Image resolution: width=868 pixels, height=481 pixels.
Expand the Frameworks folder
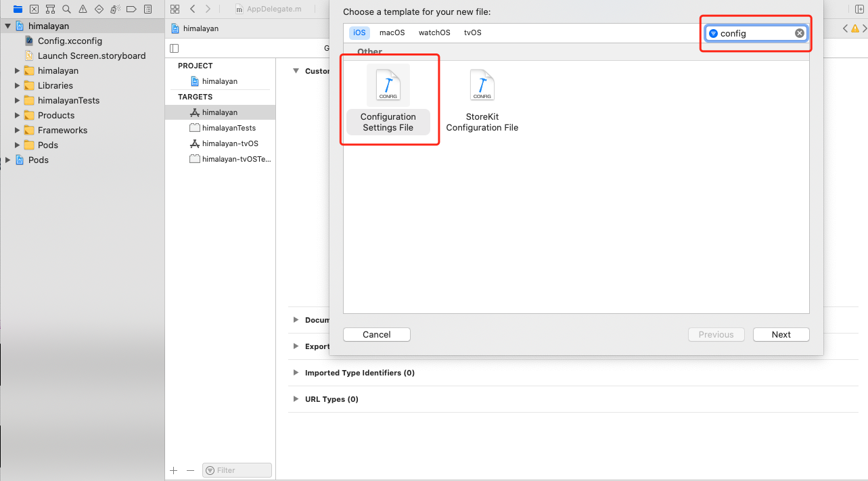pyautogui.click(x=18, y=130)
